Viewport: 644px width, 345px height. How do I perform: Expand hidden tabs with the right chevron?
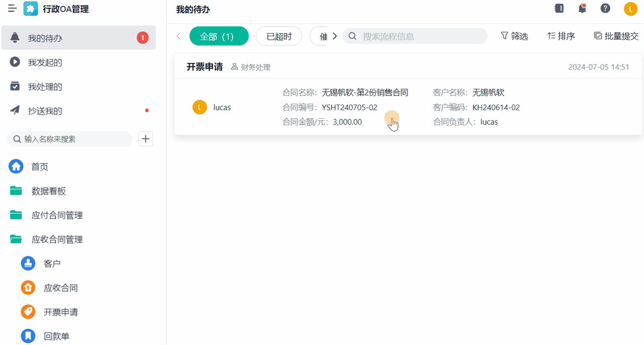(x=334, y=36)
